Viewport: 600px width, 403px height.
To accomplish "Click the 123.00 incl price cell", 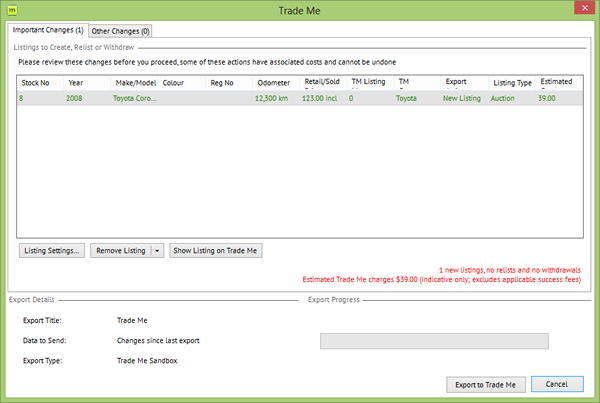I will coord(320,98).
